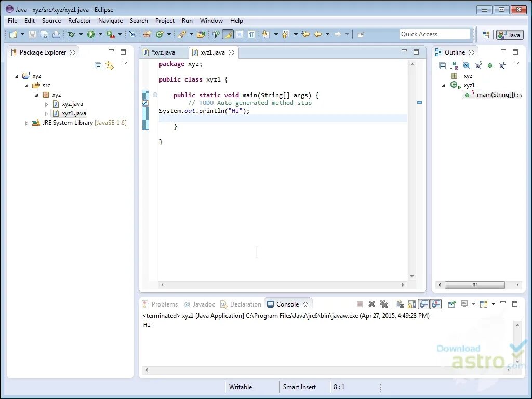Click the Print toolbar icon
This screenshot has height=399, width=532.
(56, 34)
